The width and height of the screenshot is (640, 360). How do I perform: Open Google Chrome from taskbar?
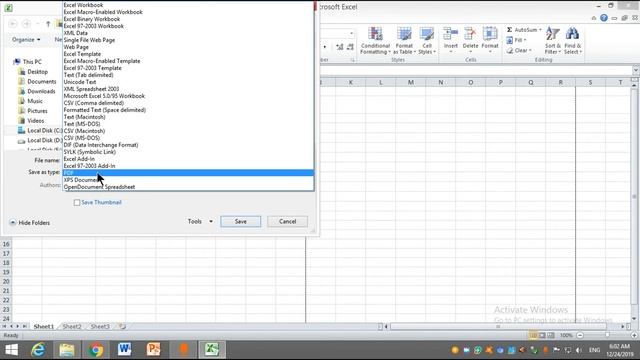(96, 350)
